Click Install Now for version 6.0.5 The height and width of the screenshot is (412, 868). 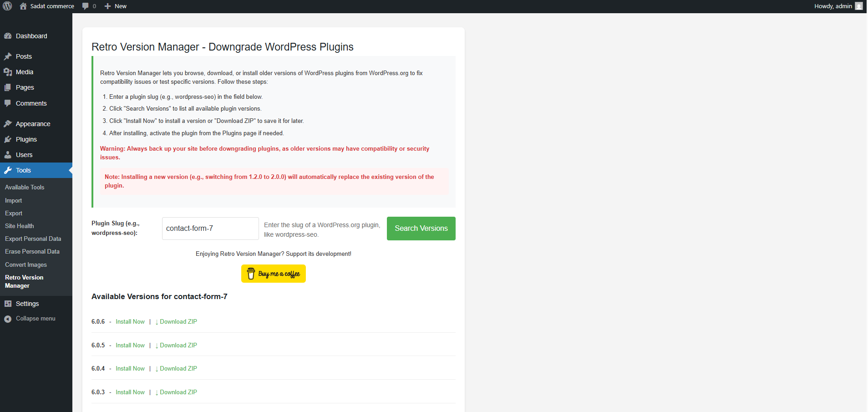coord(130,345)
